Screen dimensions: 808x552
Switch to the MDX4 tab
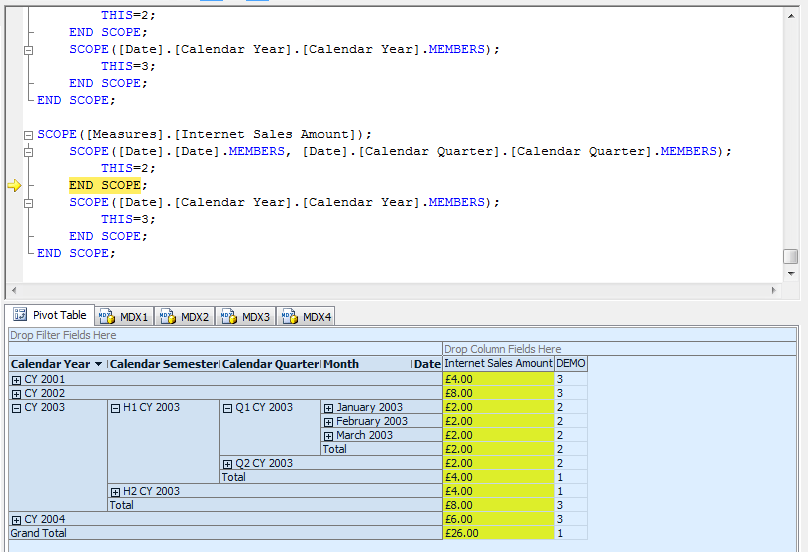(x=306, y=316)
